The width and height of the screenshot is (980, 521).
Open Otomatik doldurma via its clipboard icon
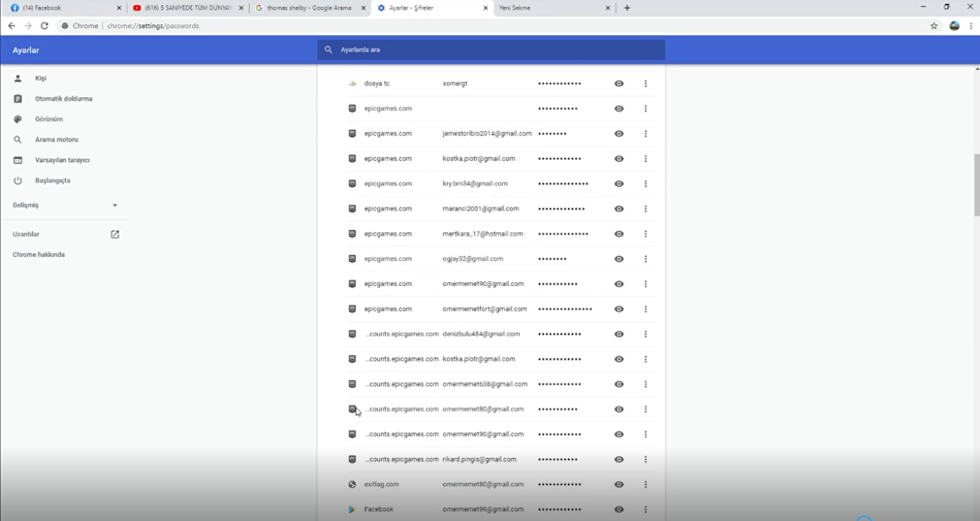pos(18,99)
